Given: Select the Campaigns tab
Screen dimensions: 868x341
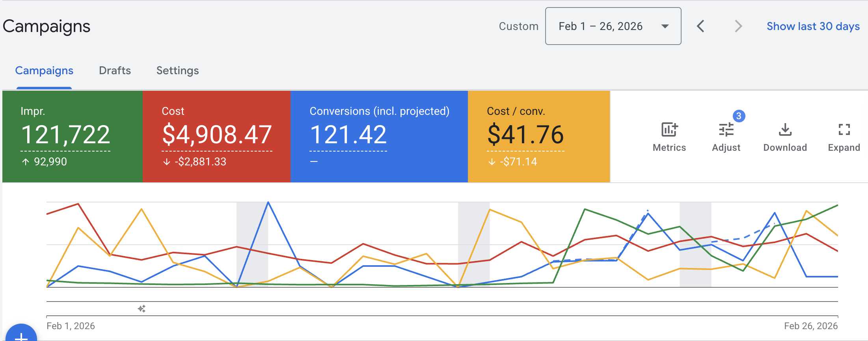Looking at the screenshot, I should pos(44,71).
